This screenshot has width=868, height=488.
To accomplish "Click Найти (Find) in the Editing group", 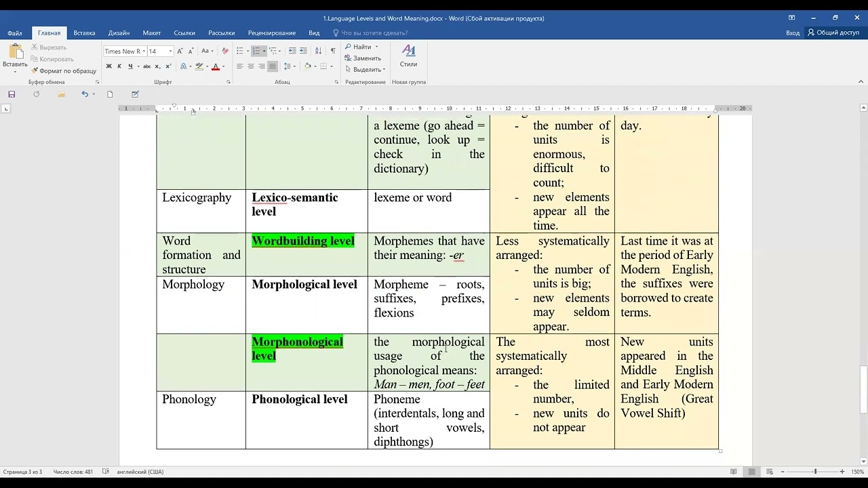I will point(359,47).
